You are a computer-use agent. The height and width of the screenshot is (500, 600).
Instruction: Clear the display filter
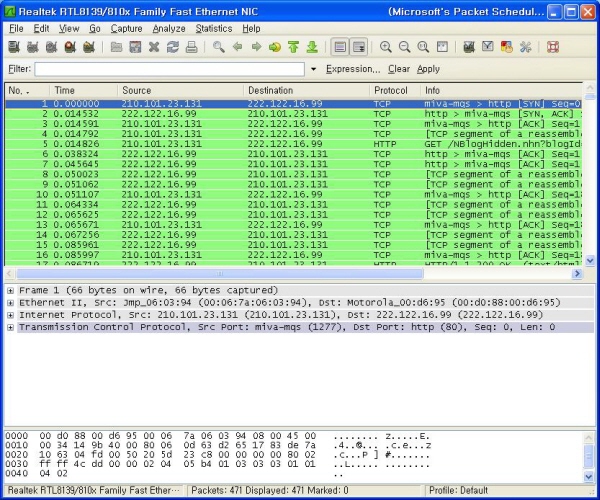(399, 69)
